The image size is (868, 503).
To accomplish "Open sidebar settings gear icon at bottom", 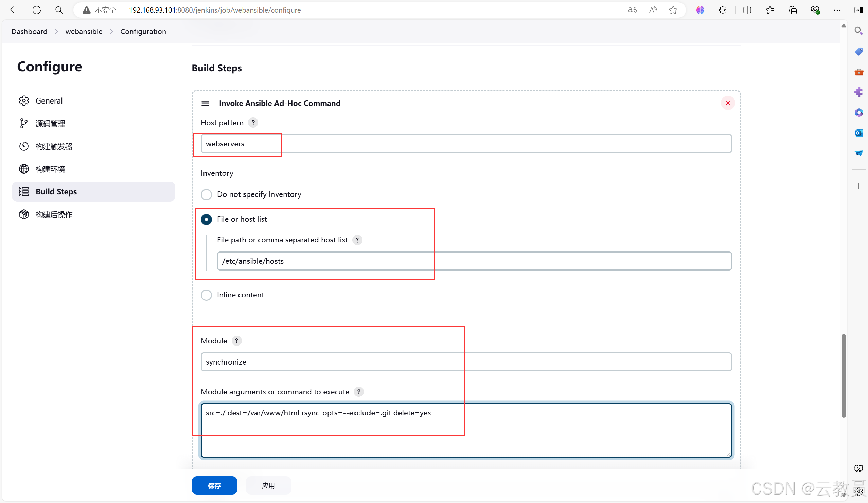I will click(x=859, y=491).
